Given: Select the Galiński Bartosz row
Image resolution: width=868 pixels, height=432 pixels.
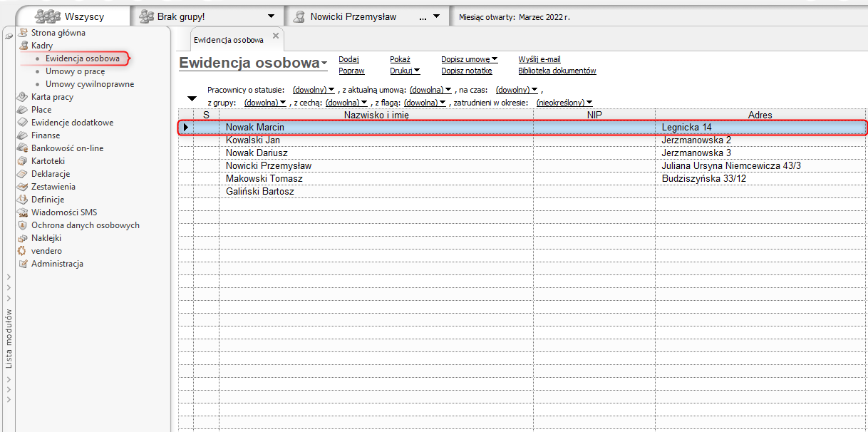Looking at the screenshot, I should 522,192.
